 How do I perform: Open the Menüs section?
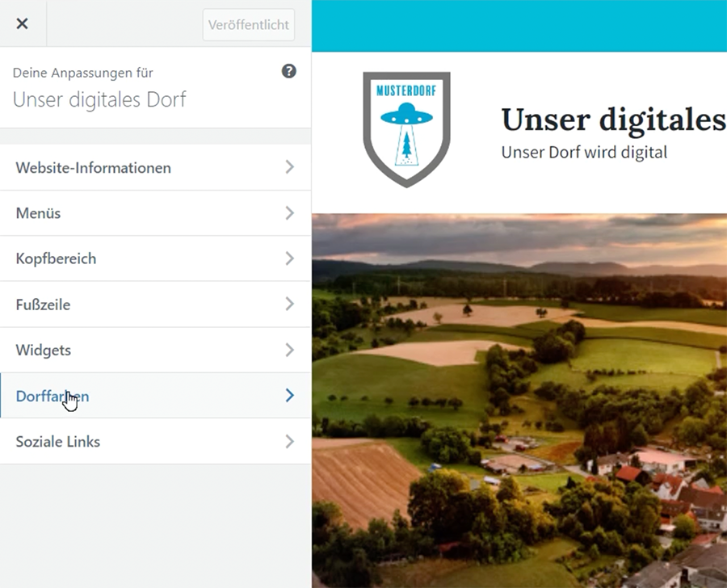click(38, 213)
